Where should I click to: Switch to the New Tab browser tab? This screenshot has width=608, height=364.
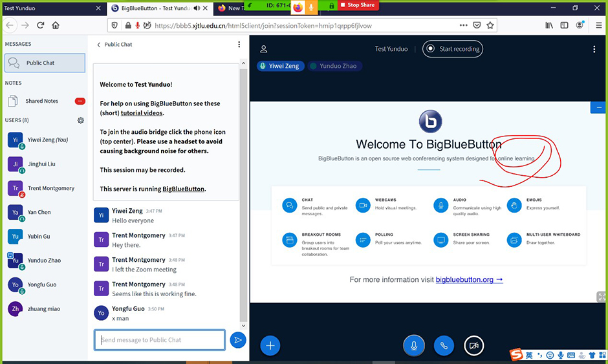[231, 8]
